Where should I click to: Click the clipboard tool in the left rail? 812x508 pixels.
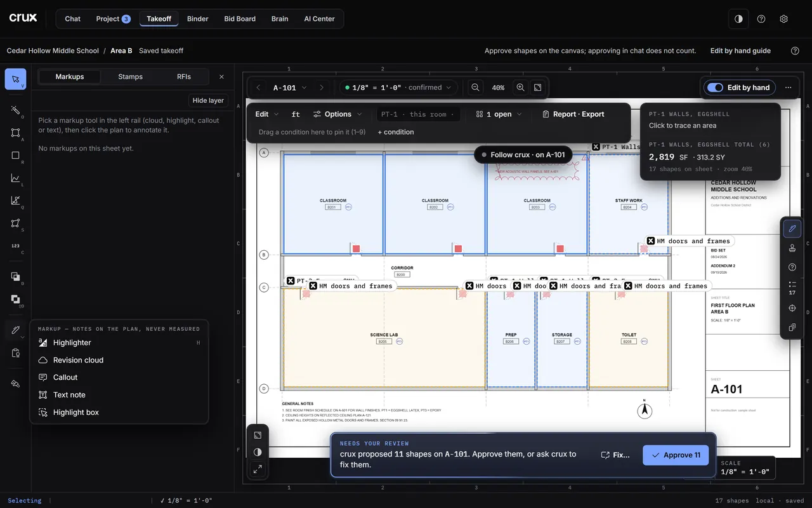click(15, 353)
